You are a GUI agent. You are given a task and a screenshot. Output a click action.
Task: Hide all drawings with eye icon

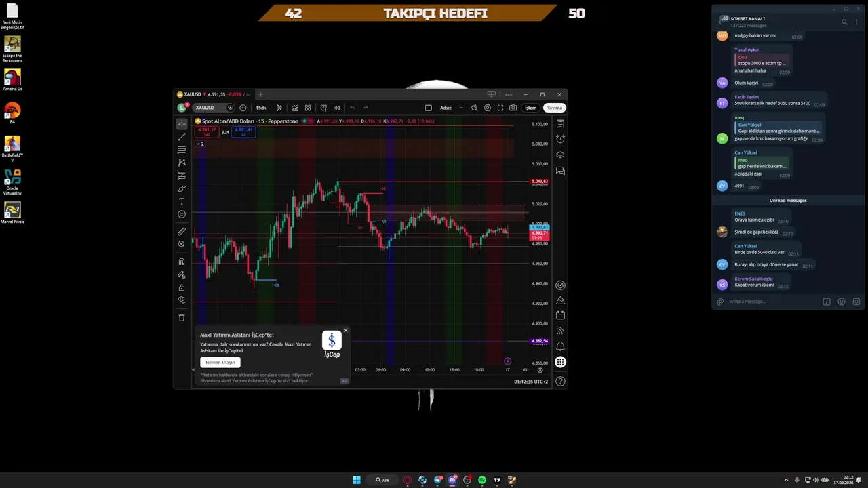click(182, 300)
